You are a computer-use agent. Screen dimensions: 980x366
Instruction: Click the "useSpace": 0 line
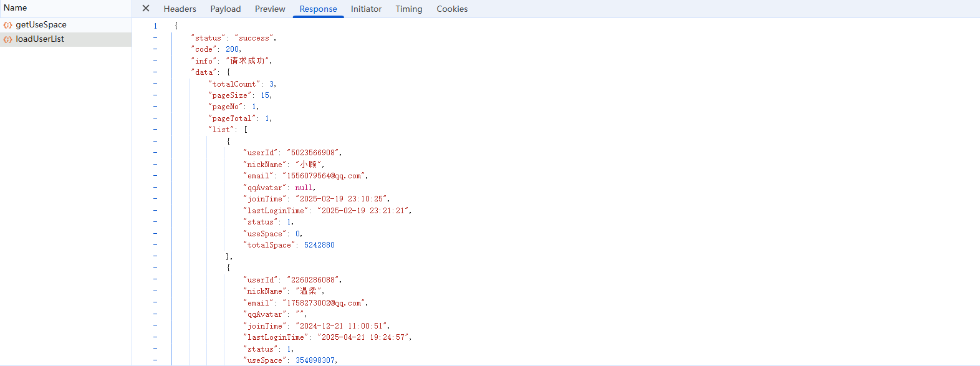coord(272,234)
